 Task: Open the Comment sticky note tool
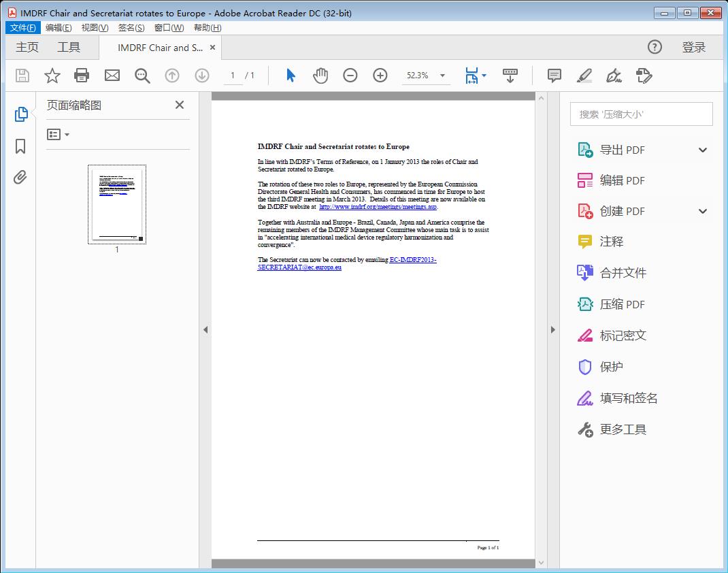point(554,76)
